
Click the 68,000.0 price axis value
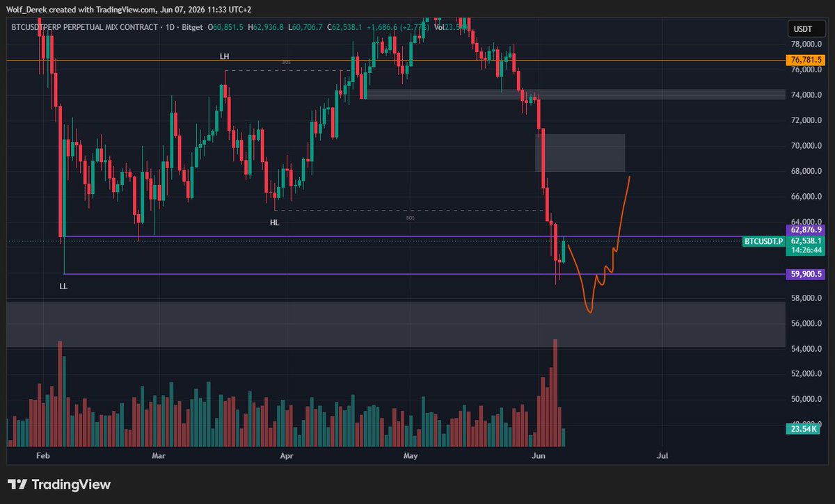(x=807, y=172)
